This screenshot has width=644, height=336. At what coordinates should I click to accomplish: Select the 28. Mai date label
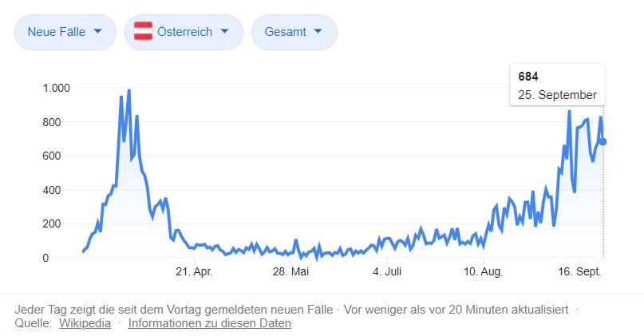tap(290, 272)
